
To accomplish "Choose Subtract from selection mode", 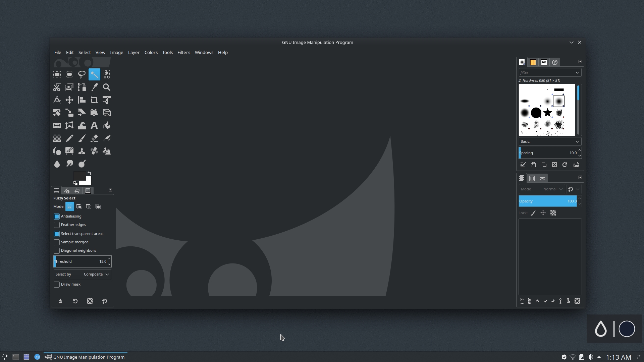I will pyautogui.click(x=89, y=206).
